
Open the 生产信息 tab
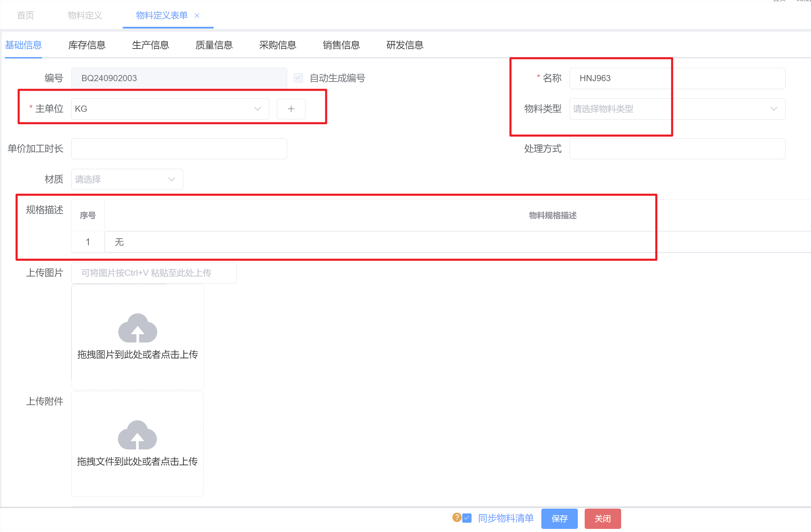(x=151, y=45)
